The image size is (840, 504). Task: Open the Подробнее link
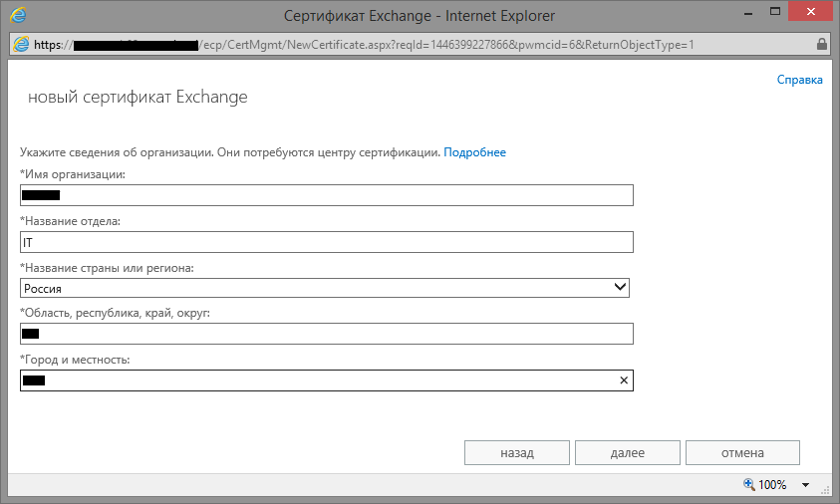(x=474, y=152)
